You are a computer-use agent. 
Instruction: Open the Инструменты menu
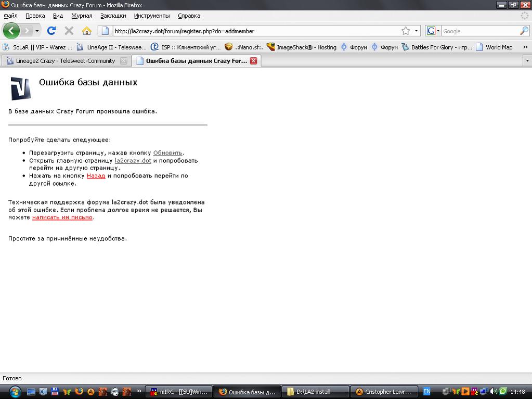(151, 16)
